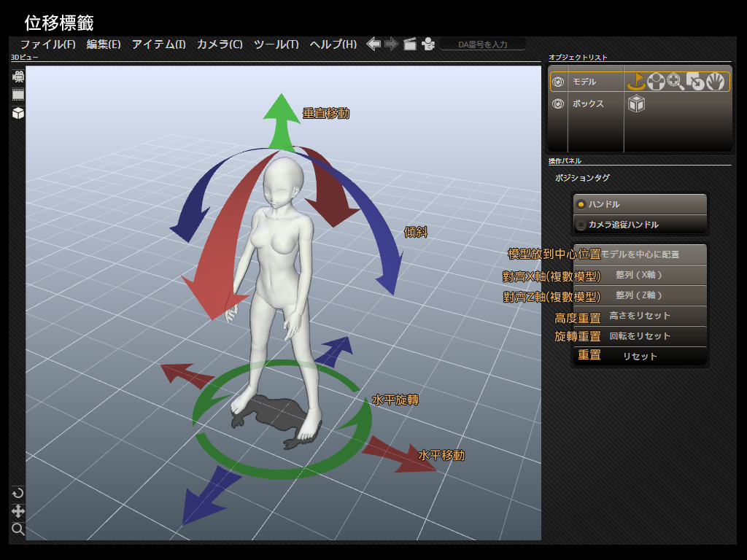Select the camera rotate tool icon
This screenshot has height=560, width=747.
point(18,493)
